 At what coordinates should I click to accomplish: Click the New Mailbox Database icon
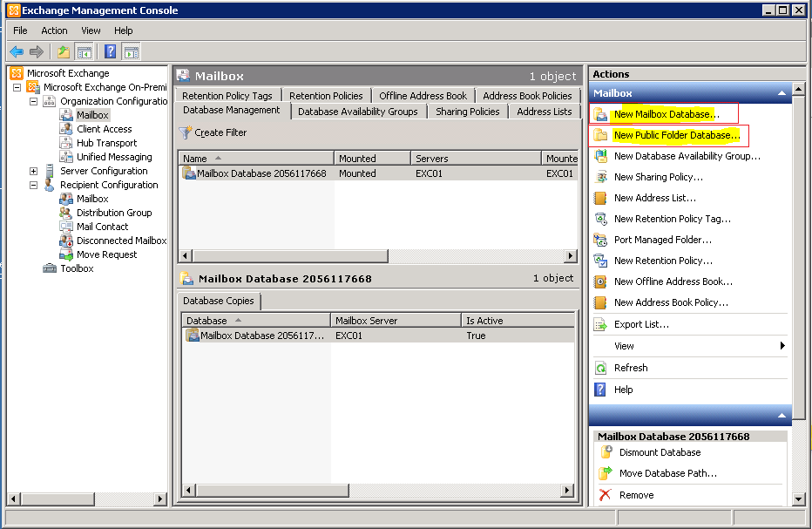600,114
